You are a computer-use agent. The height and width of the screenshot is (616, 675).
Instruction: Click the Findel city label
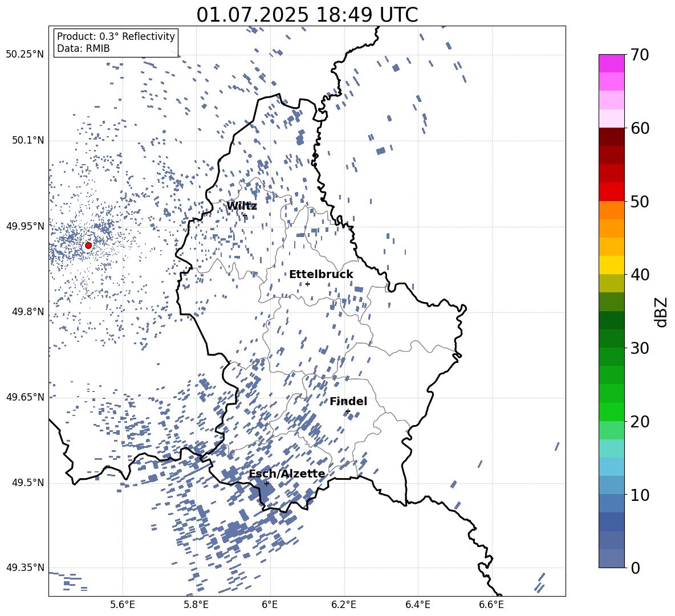(348, 401)
